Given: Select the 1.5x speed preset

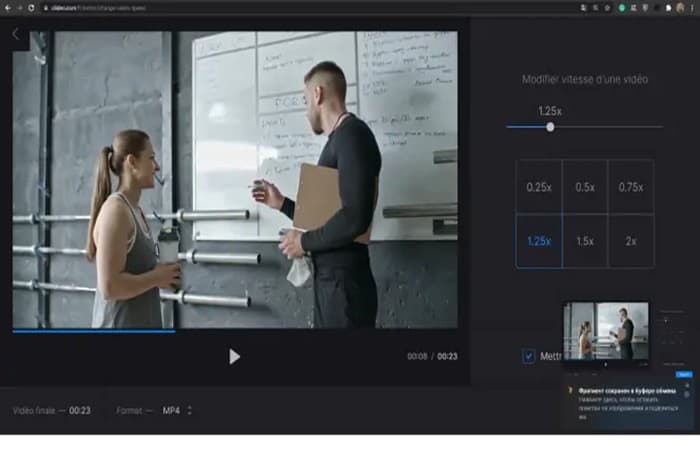Looking at the screenshot, I should [x=585, y=241].
